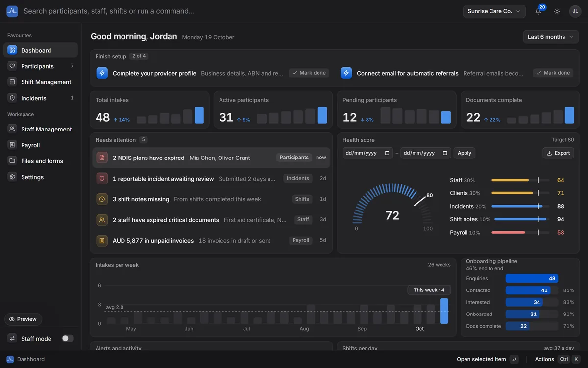Click the Dashboard icon in bottom status bar

click(x=10, y=359)
